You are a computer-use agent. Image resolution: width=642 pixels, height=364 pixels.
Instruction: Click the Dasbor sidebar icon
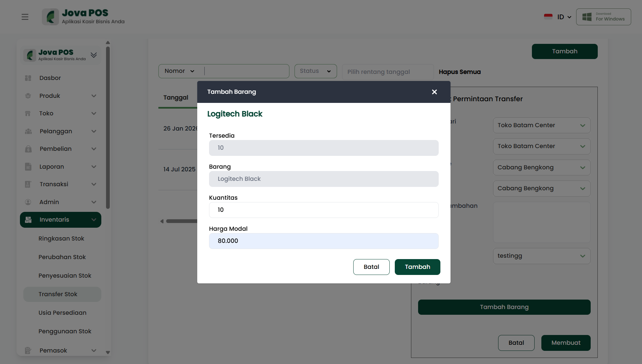[x=28, y=78]
